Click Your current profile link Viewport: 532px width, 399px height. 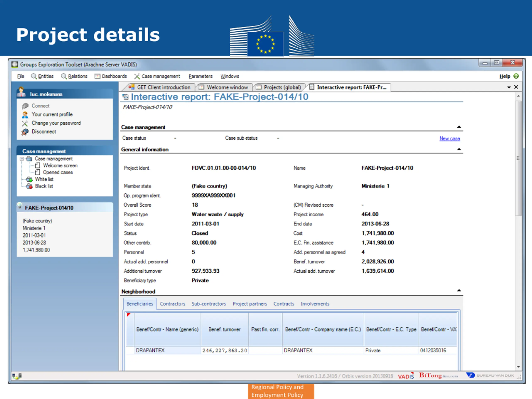(x=52, y=115)
